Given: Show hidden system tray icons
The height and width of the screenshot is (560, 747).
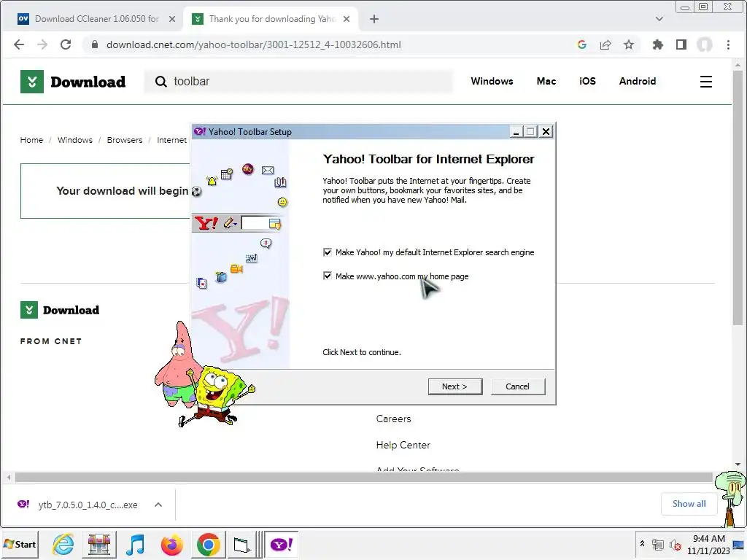Looking at the screenshot, I should (x=642, y=543).
